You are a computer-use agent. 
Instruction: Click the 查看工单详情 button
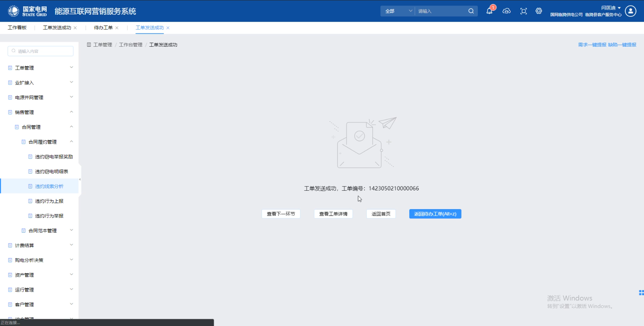tap(333, 214)
